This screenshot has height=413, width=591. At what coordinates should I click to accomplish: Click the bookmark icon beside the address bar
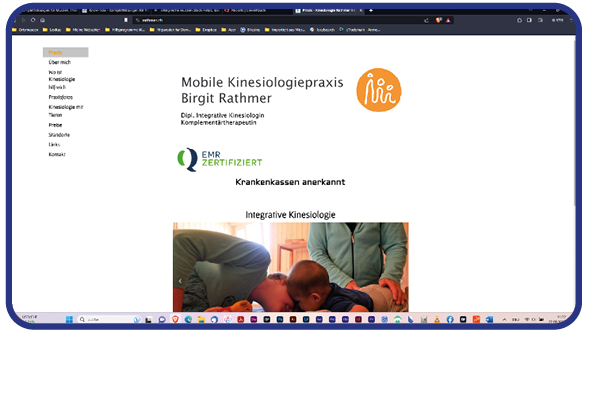126,20
